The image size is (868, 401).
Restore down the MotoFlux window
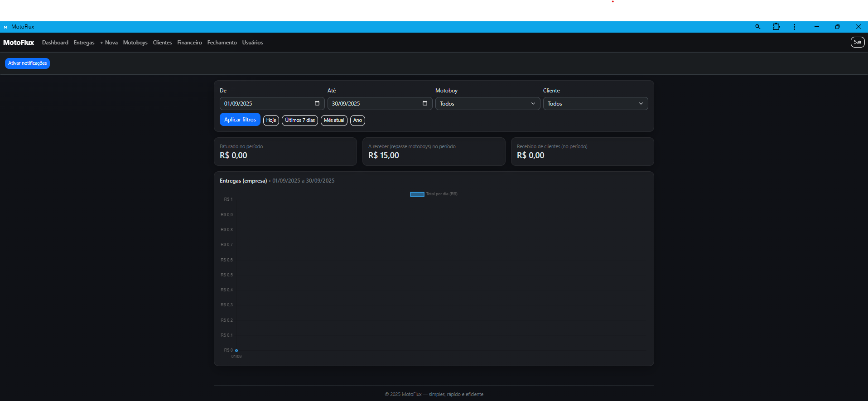(837, 27)
